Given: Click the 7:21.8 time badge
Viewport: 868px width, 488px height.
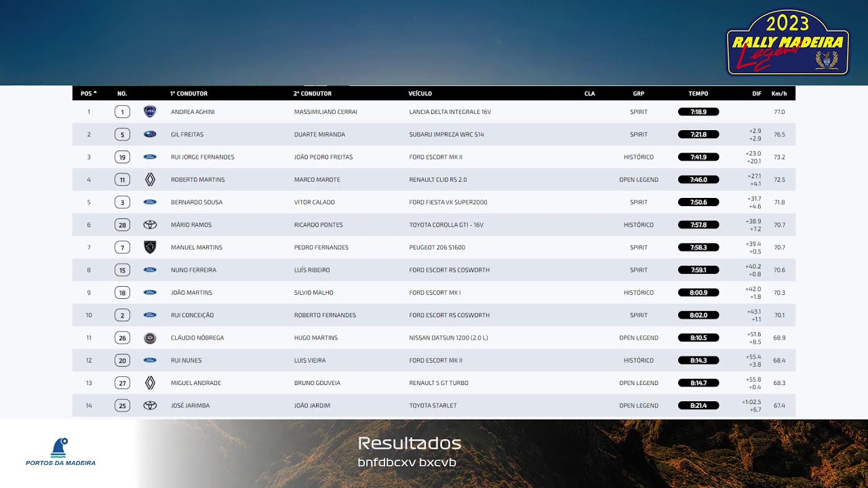Looking at the screenshot, I should 698,134.
